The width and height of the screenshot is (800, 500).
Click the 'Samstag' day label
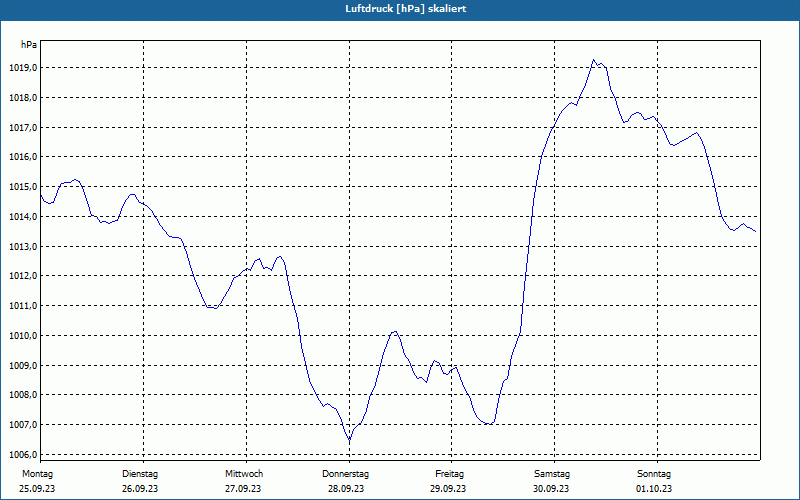552,474
